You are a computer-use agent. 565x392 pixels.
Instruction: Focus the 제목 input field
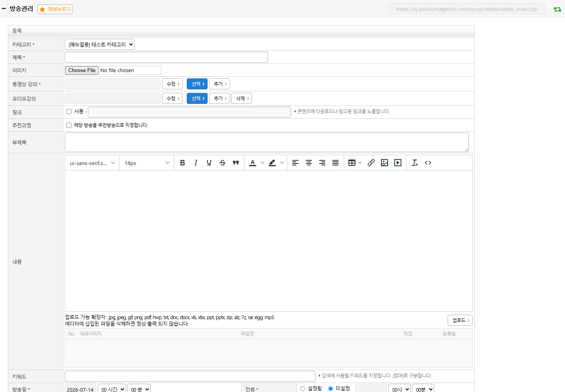click(166, 57)
